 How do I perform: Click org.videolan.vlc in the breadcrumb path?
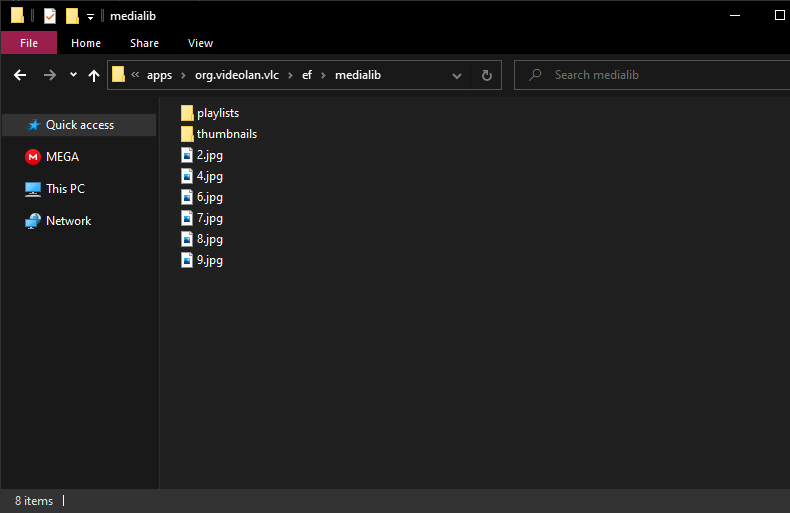coord(237,75)
